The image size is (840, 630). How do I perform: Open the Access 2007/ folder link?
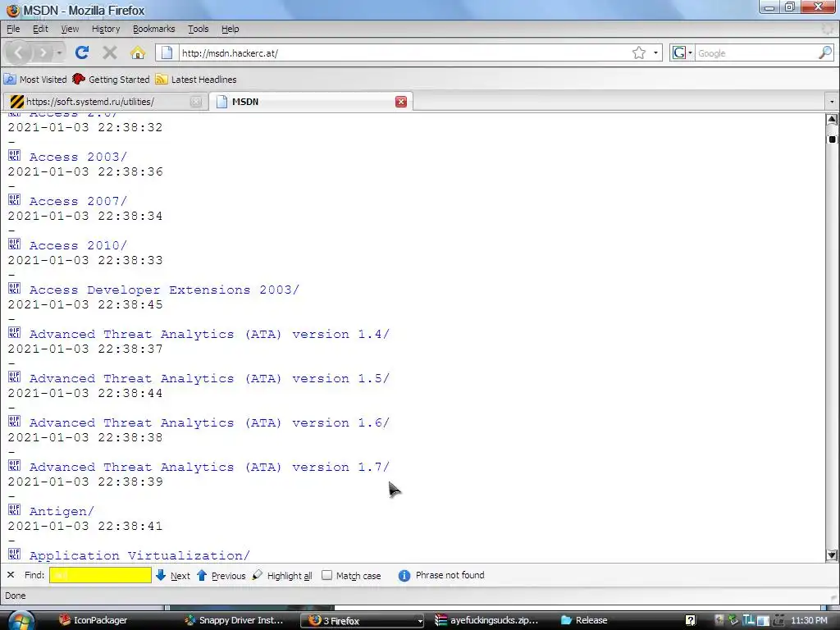coord(78,202)
